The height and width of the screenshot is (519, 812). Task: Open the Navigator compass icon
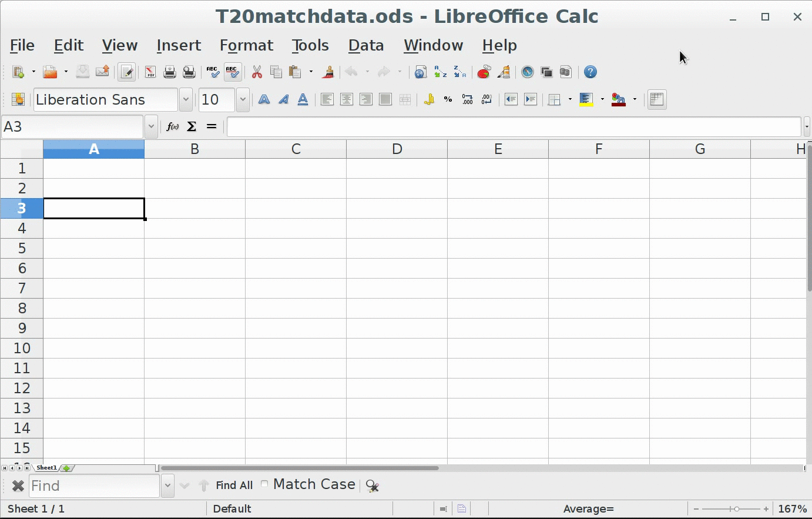point(528,72)
